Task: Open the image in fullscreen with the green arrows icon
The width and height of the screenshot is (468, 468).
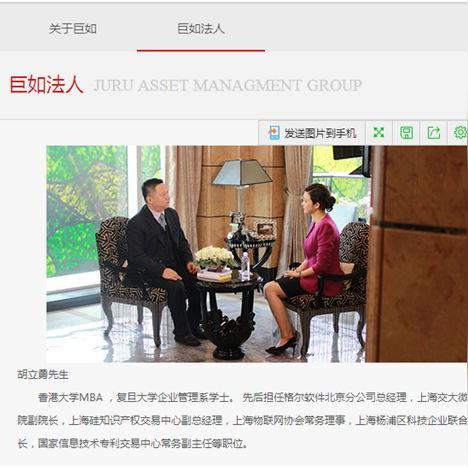Action: coord(379,133)
